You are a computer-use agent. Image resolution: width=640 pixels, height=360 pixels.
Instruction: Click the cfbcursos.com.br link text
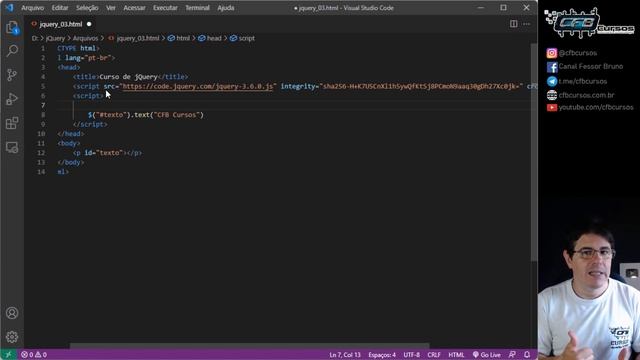tap(586, 95)
